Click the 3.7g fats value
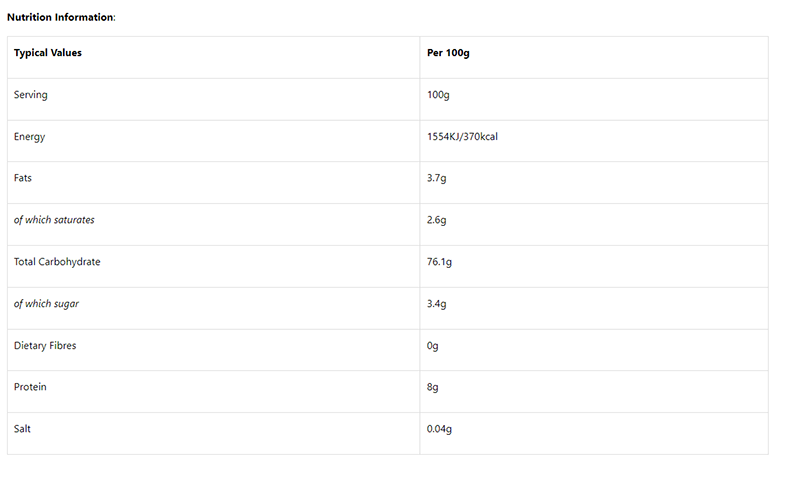Screen dimensions: 790x478 tap(436, 178)
